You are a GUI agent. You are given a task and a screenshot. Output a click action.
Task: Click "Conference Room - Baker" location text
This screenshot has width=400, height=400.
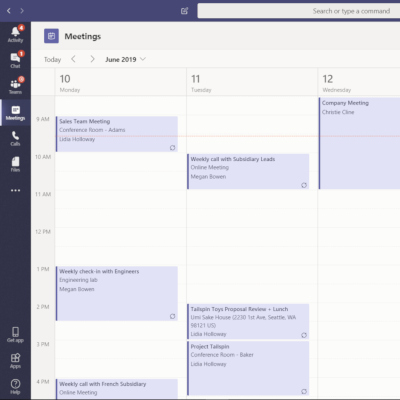click(222, 355)
